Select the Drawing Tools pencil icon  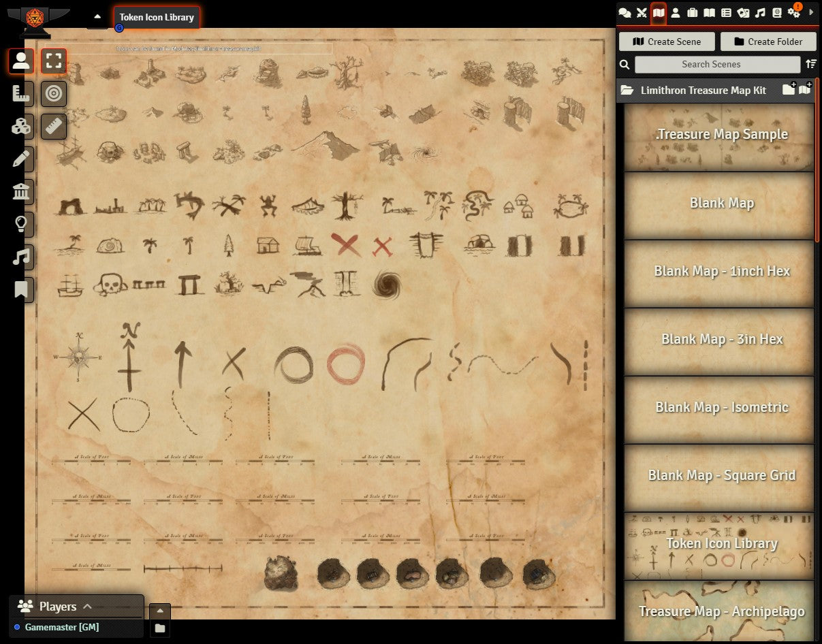(x=21, y=159)
